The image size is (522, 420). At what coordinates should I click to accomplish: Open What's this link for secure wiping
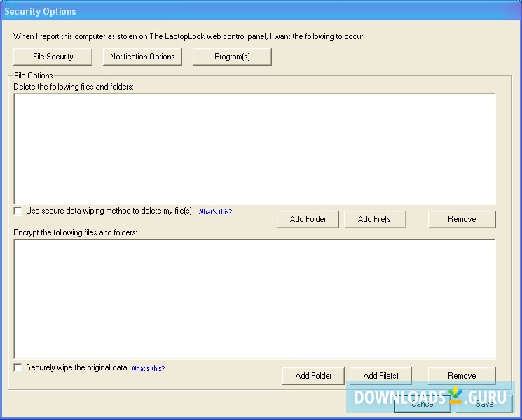[215, 212]
